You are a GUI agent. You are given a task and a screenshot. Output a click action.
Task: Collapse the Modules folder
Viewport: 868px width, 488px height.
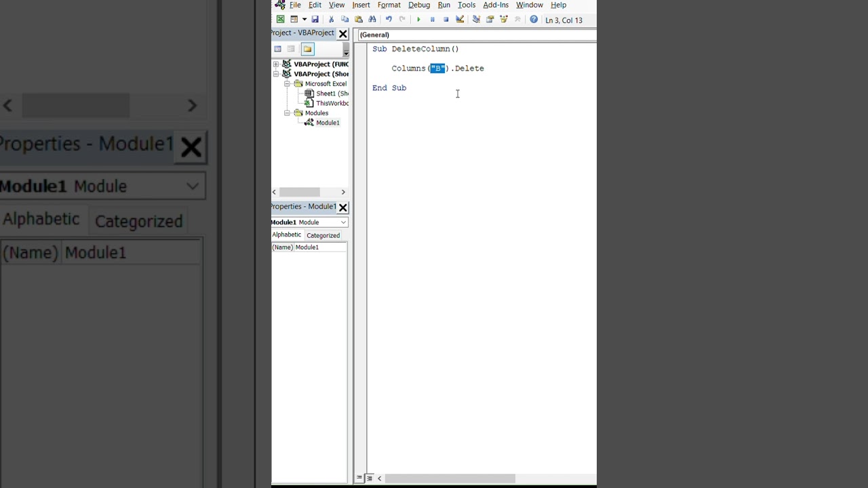coord(287,113)
